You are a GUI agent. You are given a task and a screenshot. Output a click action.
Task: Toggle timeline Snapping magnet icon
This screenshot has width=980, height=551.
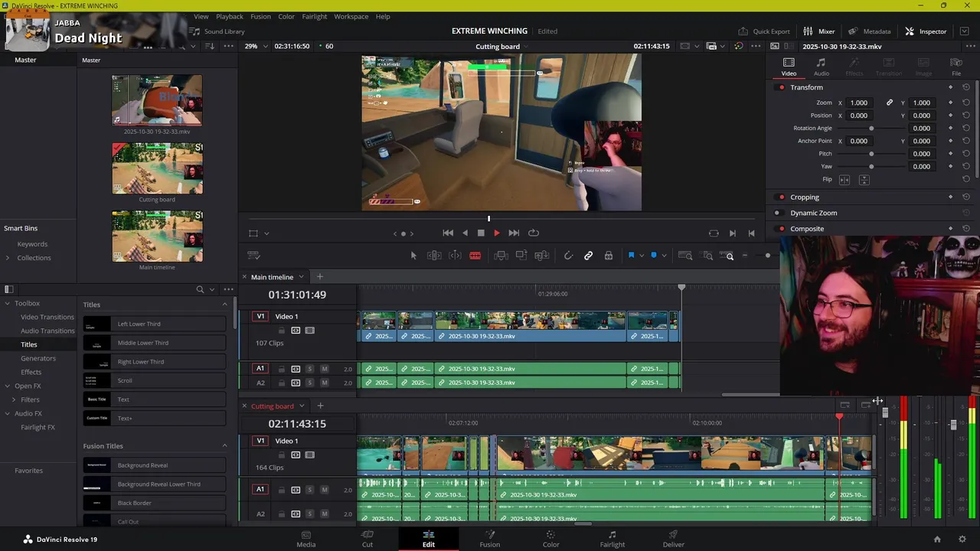(x=568, y=256)
